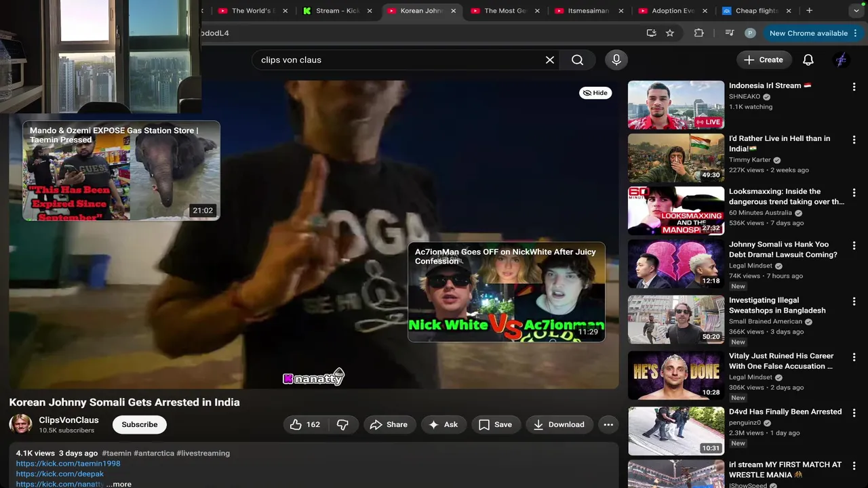This screenshot has height=488, width=868.
Task: Open the media controls icon in Chrome toolbar
Action: point(730,33)
